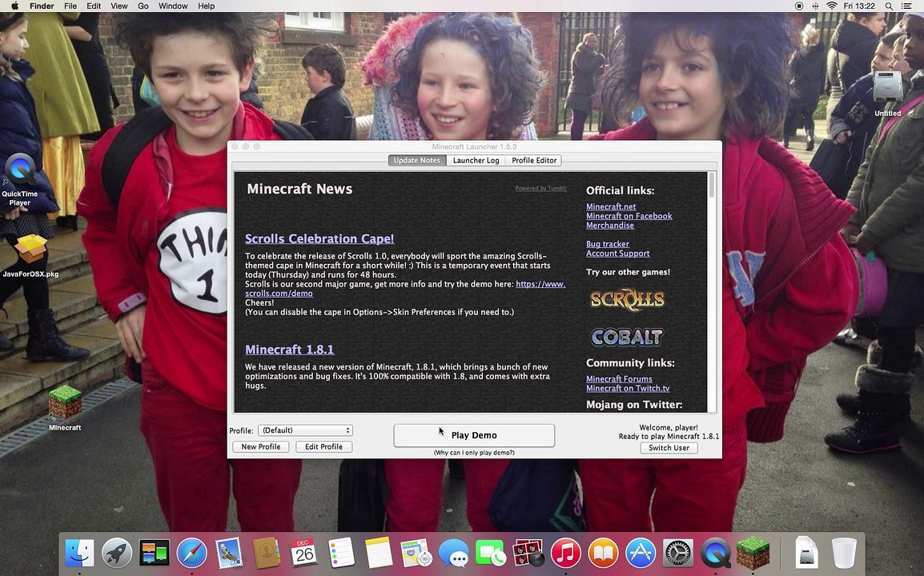Image resolution: width=924 pixels, height=576 pixels.
Task: Open Spotlight search in menu bar
Action: tap(889, 6)
